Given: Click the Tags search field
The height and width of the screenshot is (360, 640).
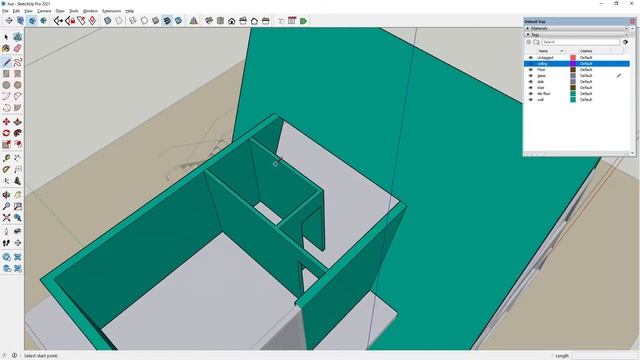Looking at the screenshot, I should (x=580, y=42).
